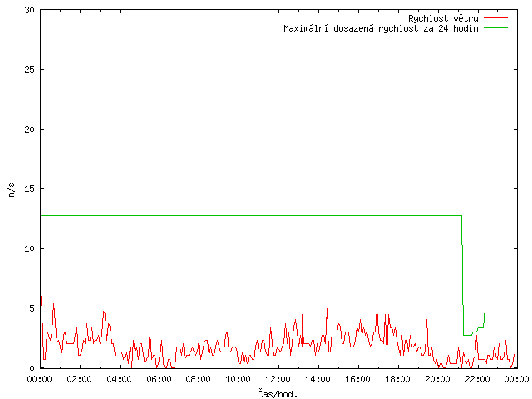The height and width of the screenshot is (399, 532).
Task: Click the 'Rychlost větru' legend label
Action: click(x=443, y=18)
